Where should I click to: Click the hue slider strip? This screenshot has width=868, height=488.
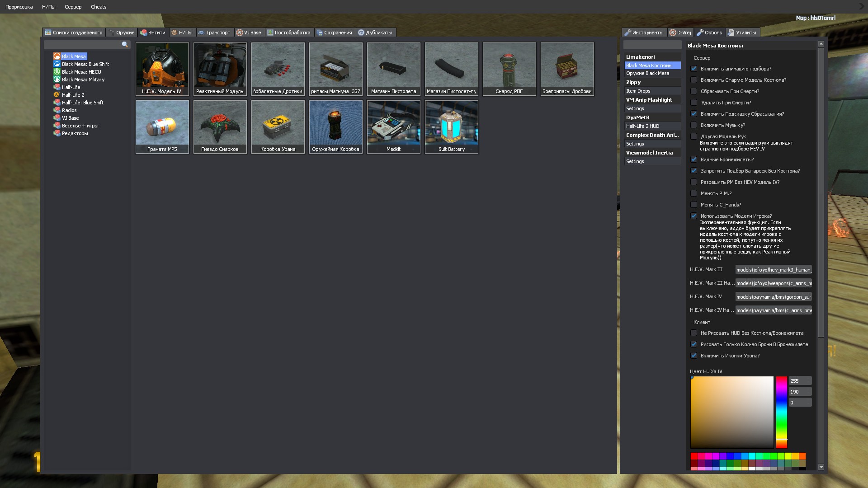click(x=781, y=411)
